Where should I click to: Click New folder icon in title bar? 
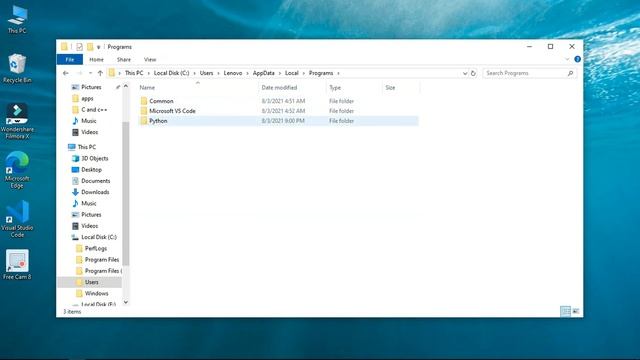pos(90,47)
